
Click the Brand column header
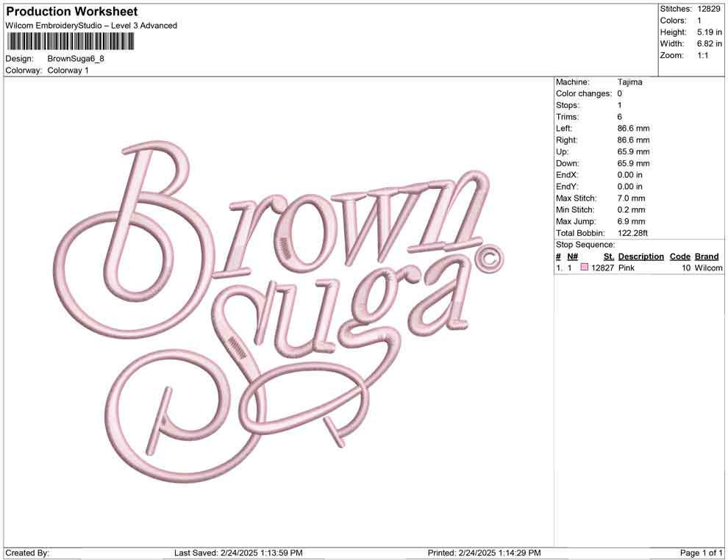point(706,256)
